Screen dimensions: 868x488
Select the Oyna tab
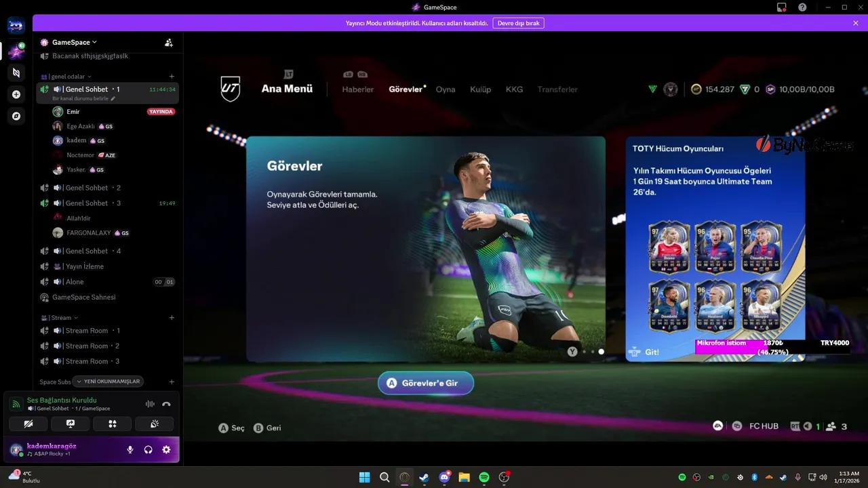tap(446, 89)
